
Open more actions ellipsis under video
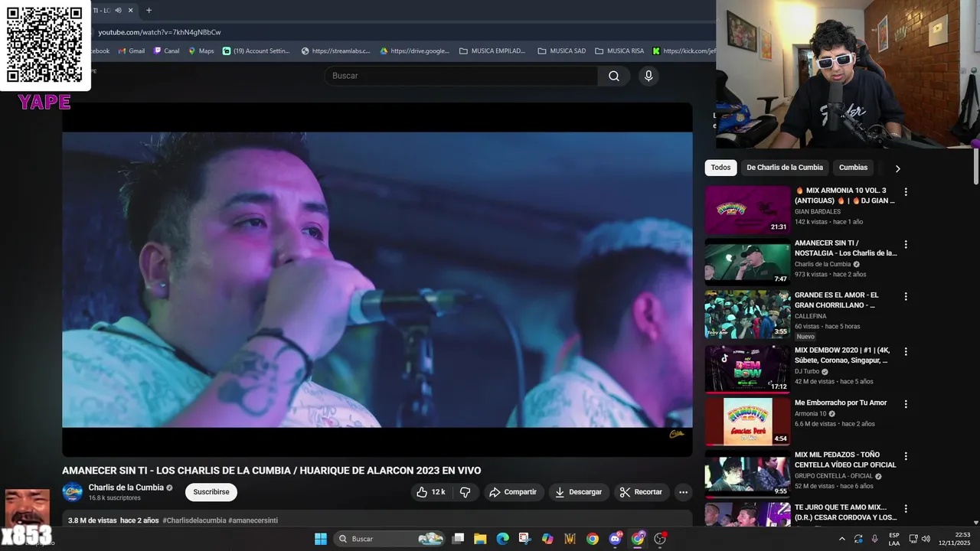click(x=684, y=492)
